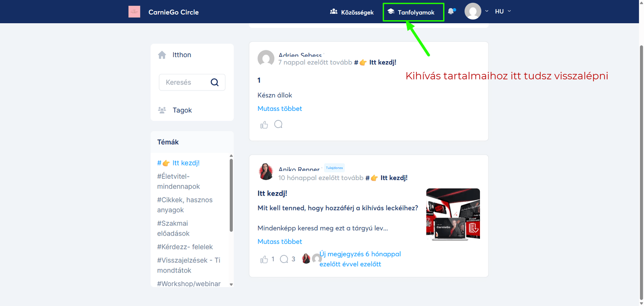This screenshot has height=306, width=644.
Task: Open comments on Adrien Sebess's post
Action: coord(278,125)
